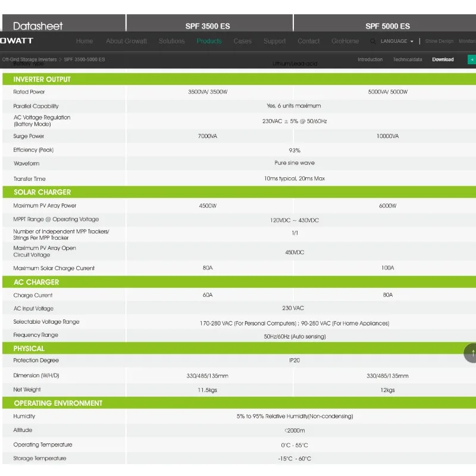This screenshot has height=476, width=476.
Task: Follow the Off-Grid Storage Inverters breadcrumb
Action: click(29, 59)
